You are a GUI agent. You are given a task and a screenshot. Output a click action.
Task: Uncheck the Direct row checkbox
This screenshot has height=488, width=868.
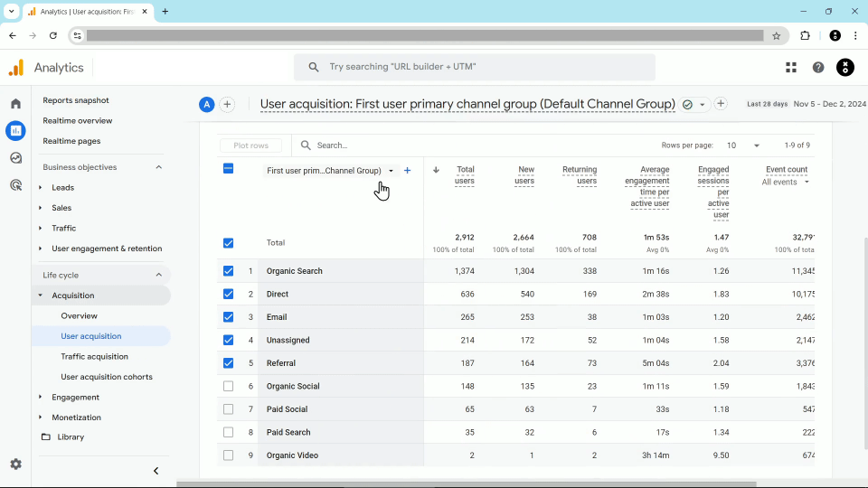point(228,294)
